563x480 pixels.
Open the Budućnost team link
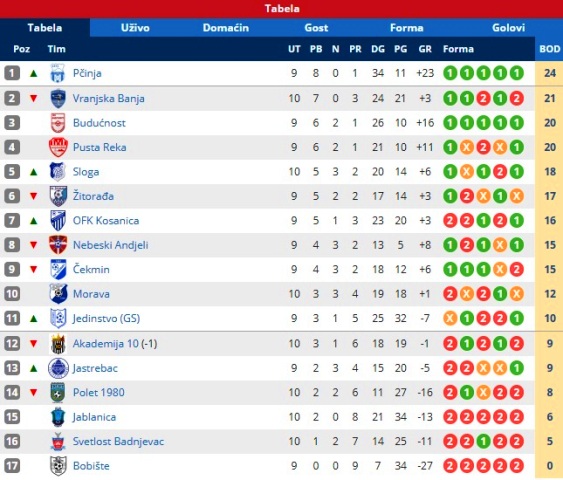99,123
